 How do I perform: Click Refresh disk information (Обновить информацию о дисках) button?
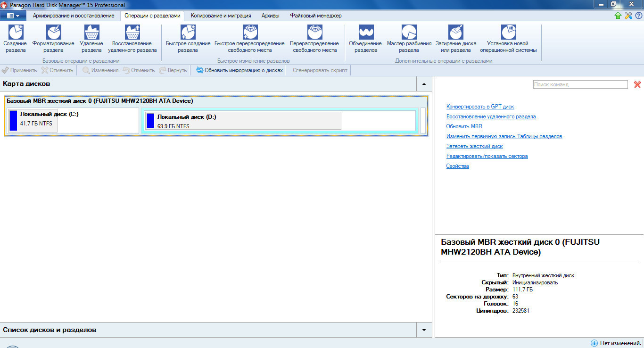[239, 70]
